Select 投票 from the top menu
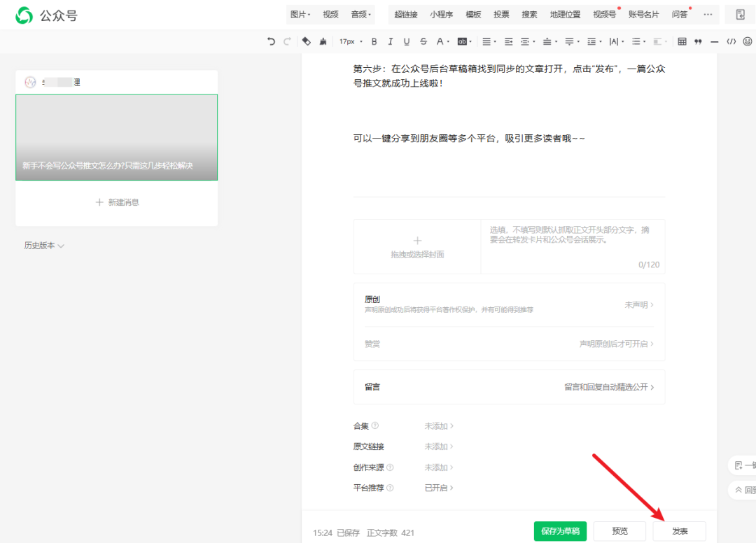 pos(501,15)
